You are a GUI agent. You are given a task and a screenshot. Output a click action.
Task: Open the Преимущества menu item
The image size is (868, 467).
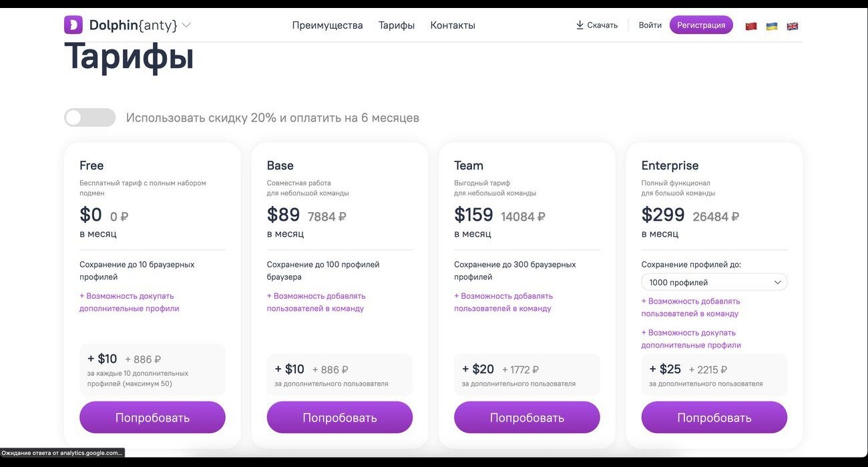pyautogui.click(x=327, y=25)
